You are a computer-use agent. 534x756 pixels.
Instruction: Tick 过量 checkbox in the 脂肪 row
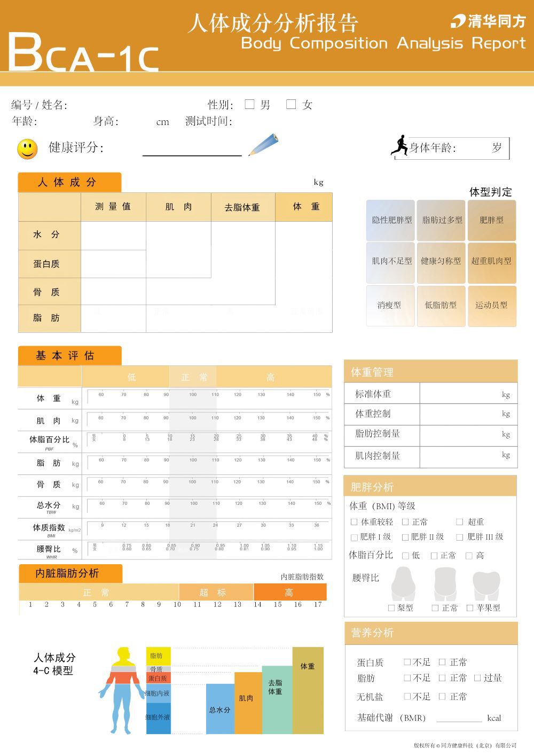tap(477, 678)
